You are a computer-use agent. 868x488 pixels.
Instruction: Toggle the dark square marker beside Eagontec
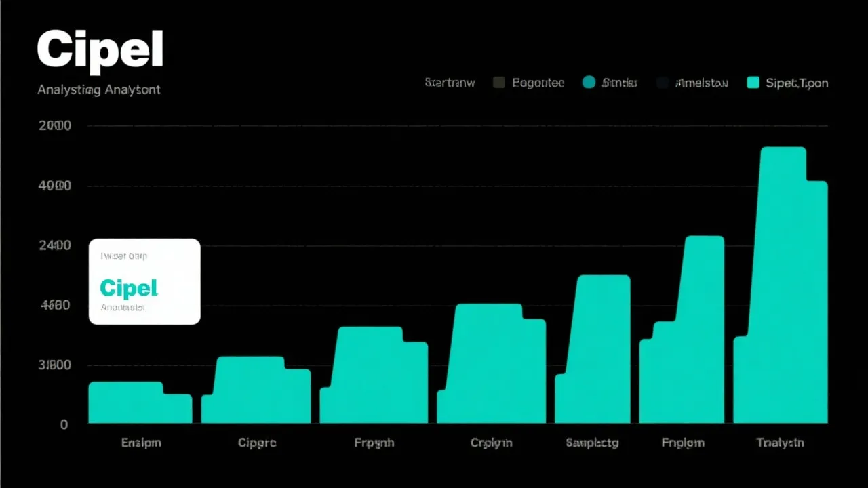499,83
